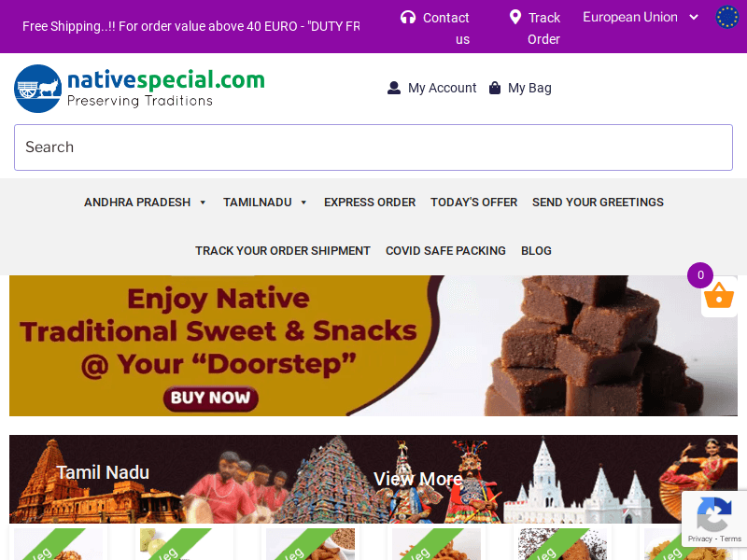Visit the Blog link
The image size is (747, 560).
(x=536, y=251)
